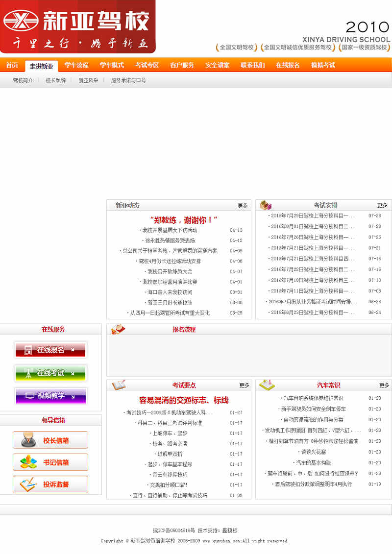
Task: Click 更多 in the 考试要点 panel
Action: pyautogui.click(x=244, y=385)
